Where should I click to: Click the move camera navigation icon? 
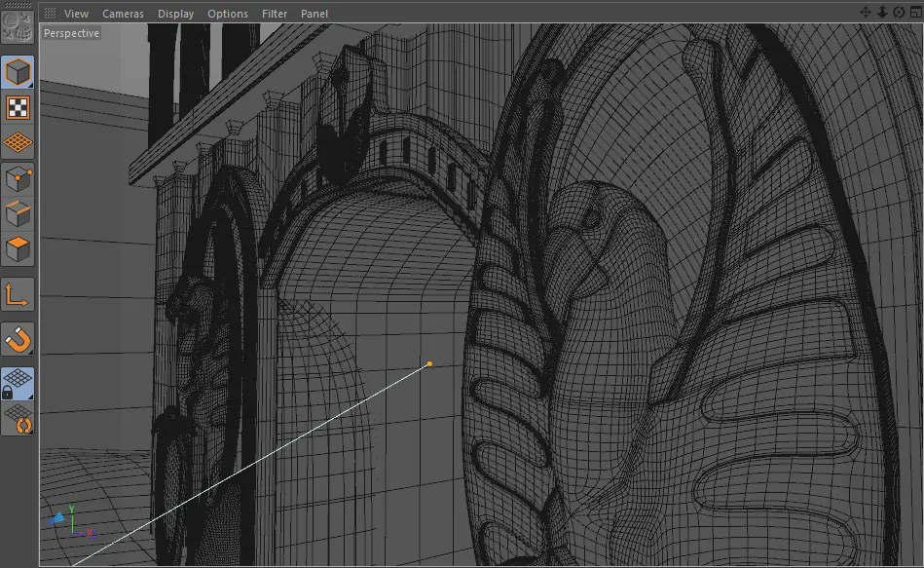(x=865, y=12)
